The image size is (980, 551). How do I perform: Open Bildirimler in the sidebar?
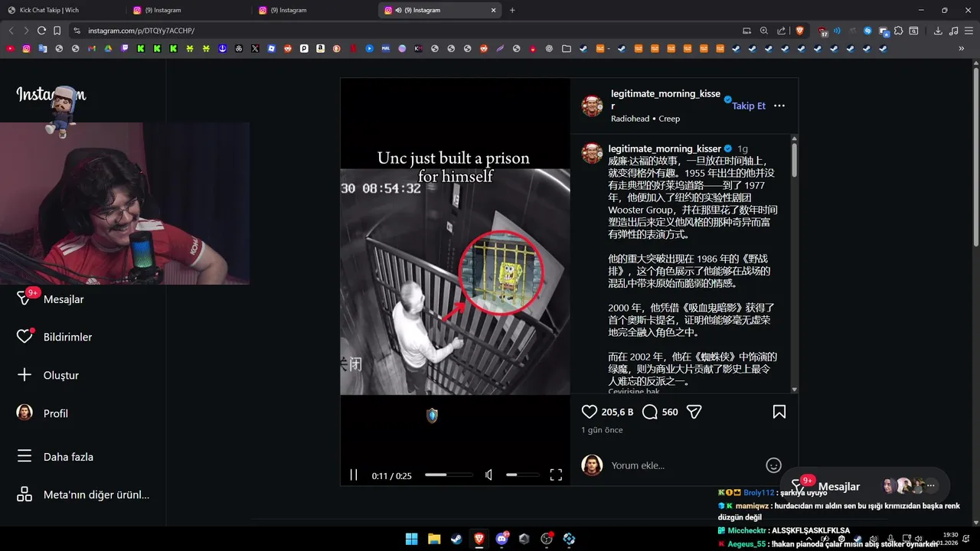pyautogui.click(x=54, y=337)
